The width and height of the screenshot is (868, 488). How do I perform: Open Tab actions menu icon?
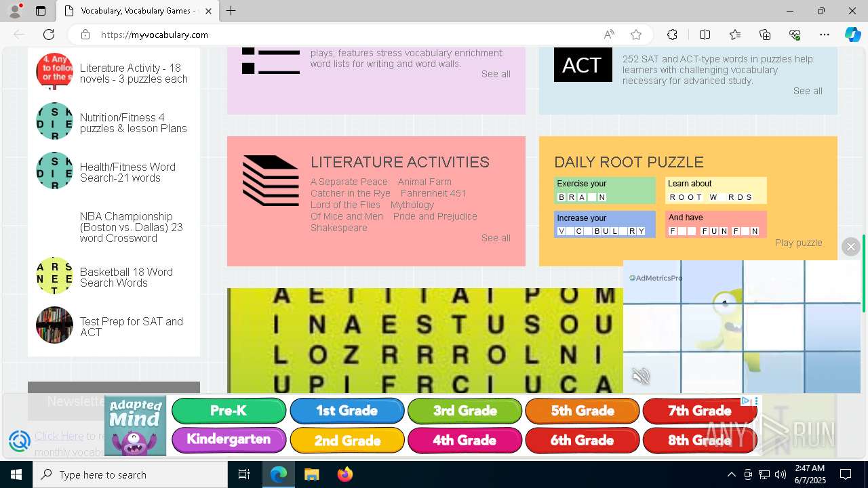click(x=41, y=11)
